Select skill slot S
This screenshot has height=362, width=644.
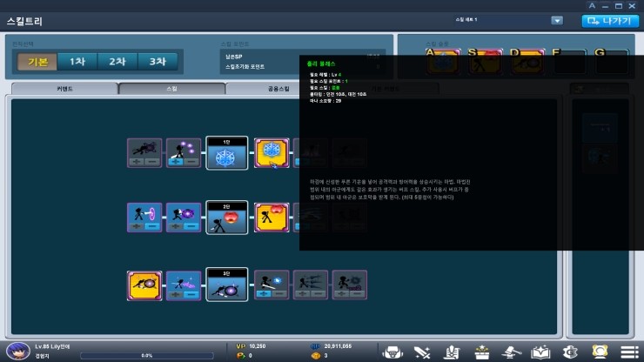point(485,62)
